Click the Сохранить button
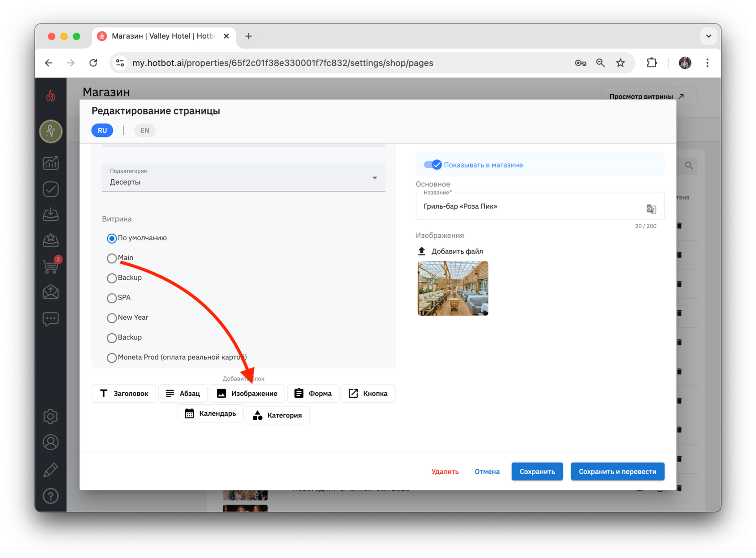This screenshot has width=756, height=558. 537,472
